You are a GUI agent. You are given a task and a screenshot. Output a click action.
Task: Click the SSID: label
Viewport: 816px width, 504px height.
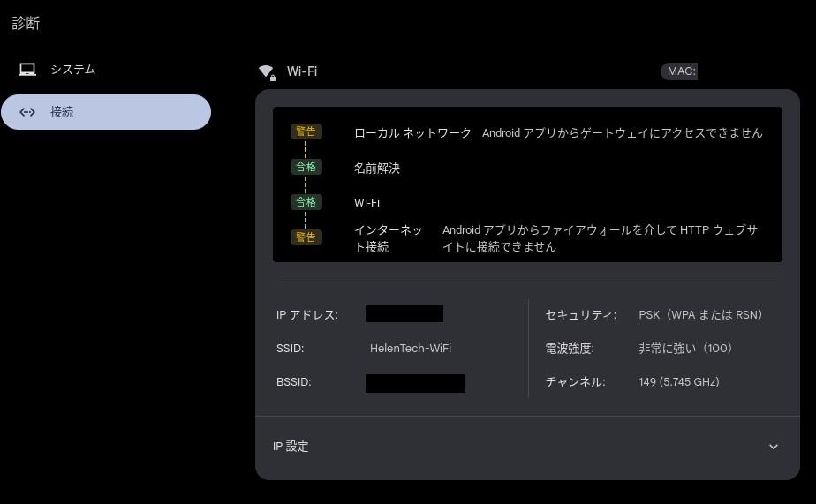(290, 349)
